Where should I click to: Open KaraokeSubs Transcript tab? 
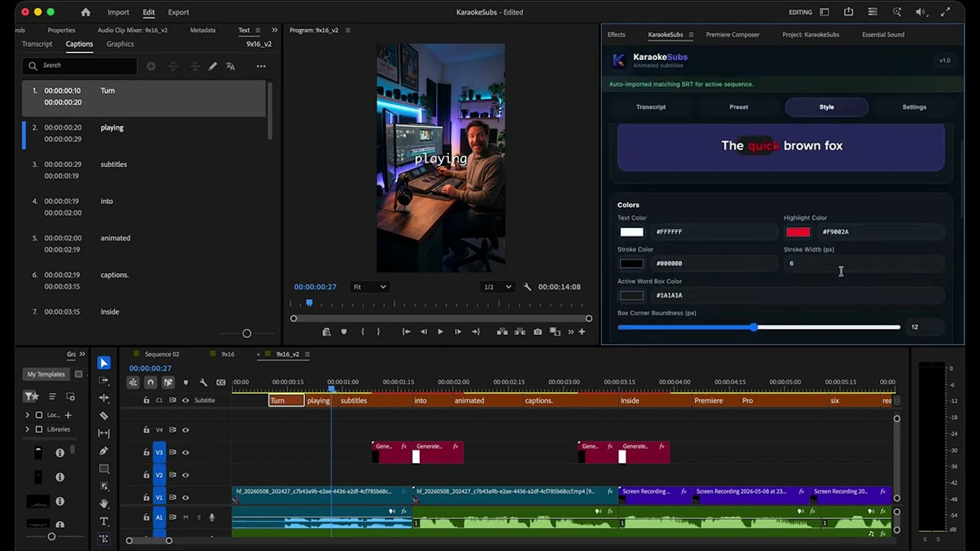[650, 107]
